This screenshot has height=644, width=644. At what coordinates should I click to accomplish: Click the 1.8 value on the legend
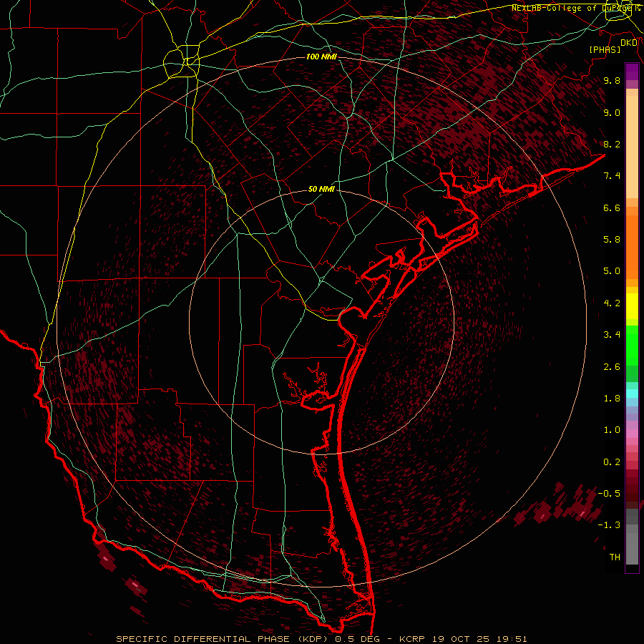612,399
